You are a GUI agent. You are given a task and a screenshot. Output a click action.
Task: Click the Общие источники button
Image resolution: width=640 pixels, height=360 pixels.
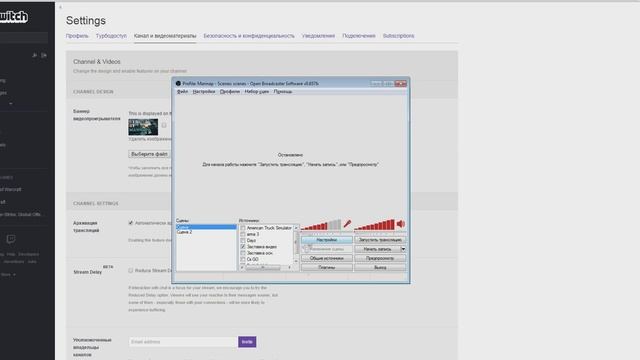[x=327, y=258]
